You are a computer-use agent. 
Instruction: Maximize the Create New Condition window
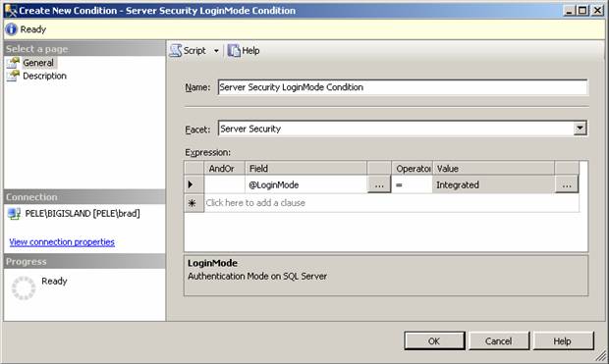583,11
